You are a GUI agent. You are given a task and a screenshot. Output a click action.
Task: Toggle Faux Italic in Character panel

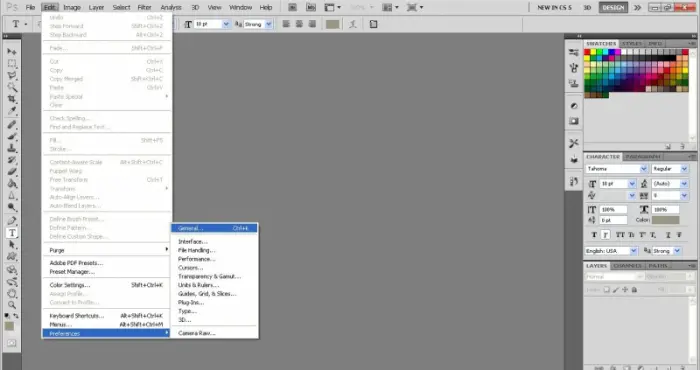[x=605, y=235]
